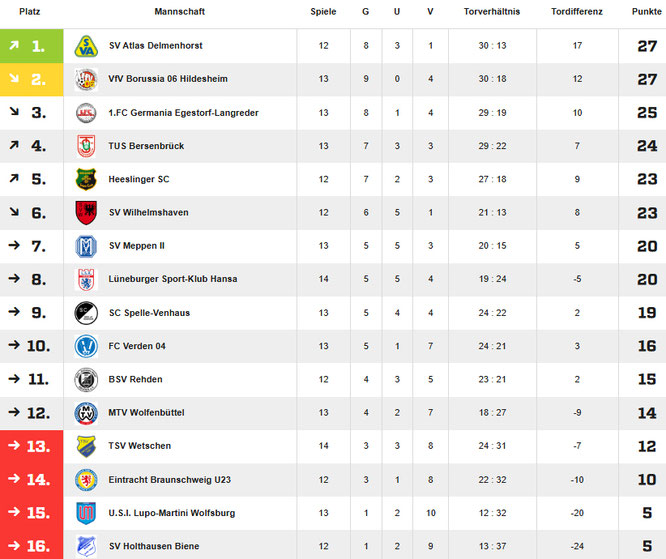Click the U.S.I. Lupo-Martini Wolfsburg crest
The image size is (666, 559).
(85, 513)
